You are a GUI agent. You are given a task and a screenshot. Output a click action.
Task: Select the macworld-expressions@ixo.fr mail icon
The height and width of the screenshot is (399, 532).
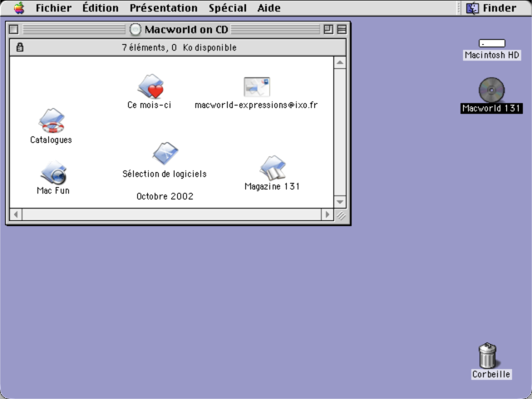[257, 86]
